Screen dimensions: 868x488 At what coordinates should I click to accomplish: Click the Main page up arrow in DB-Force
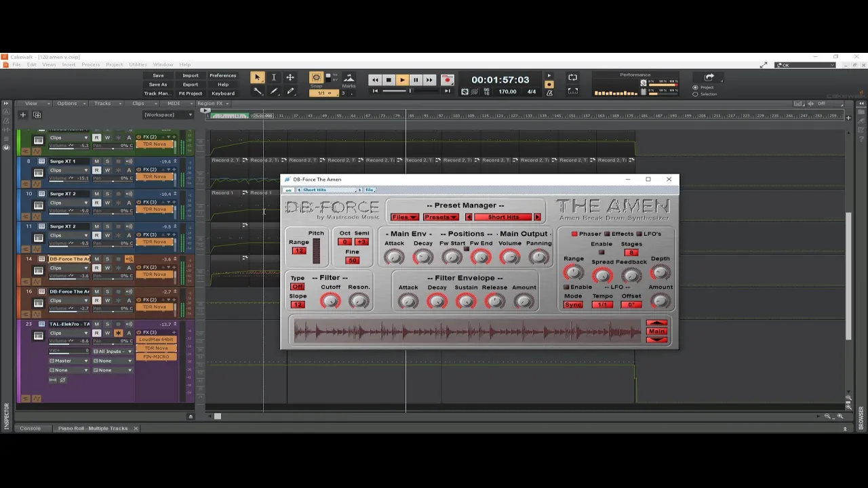656,323
